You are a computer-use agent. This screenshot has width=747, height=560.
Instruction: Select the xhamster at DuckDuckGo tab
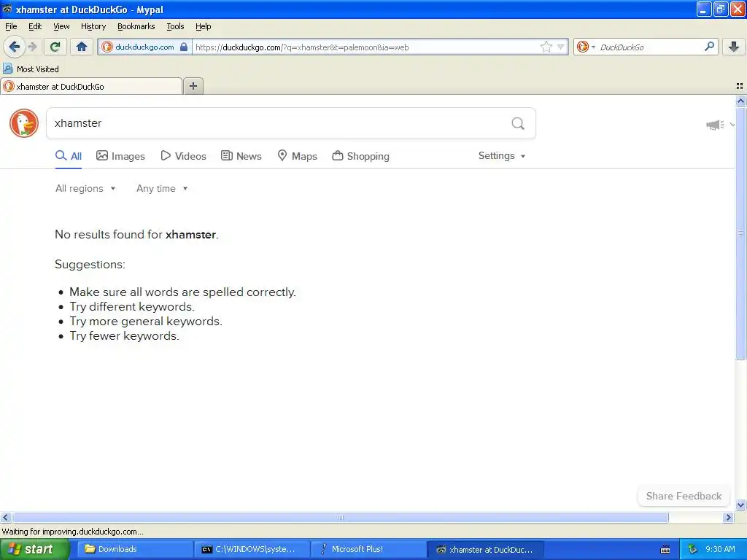(x=91, y=86)
